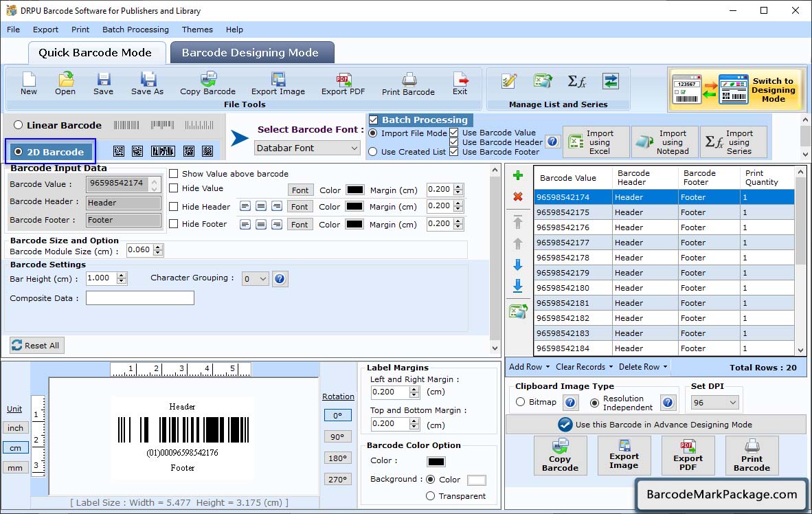812x514 pixels.
Task: Click the red X delete row icon
Action: pyautogui.click(x=517, y=197)
